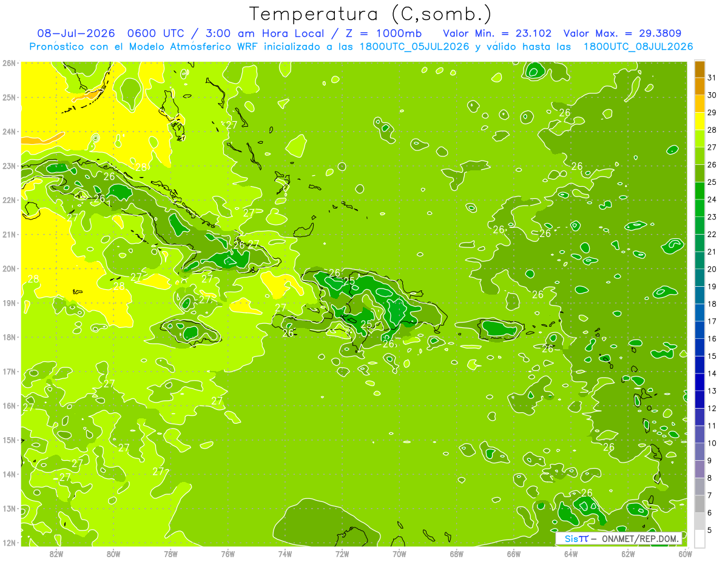The width and height of the screenshot is (728, 562).
Task: Click the '23N' latitude axis label
Action: (x=8, y=166)
